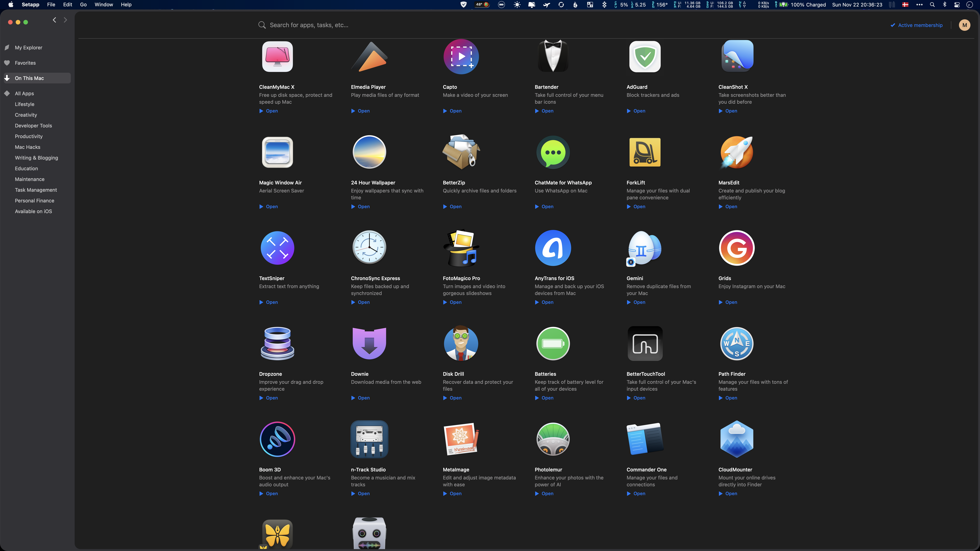This screenshot has height=551, width=980.
Task: Click the CloudMounter app icon
Action: pos(737,439)
